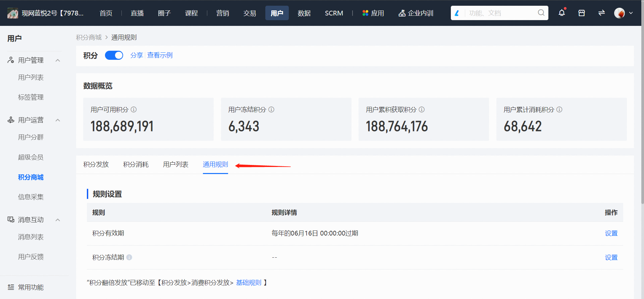This screenshot has height=299, width=644.
Task: Click the 分享 link
Action: coord(137,55)
